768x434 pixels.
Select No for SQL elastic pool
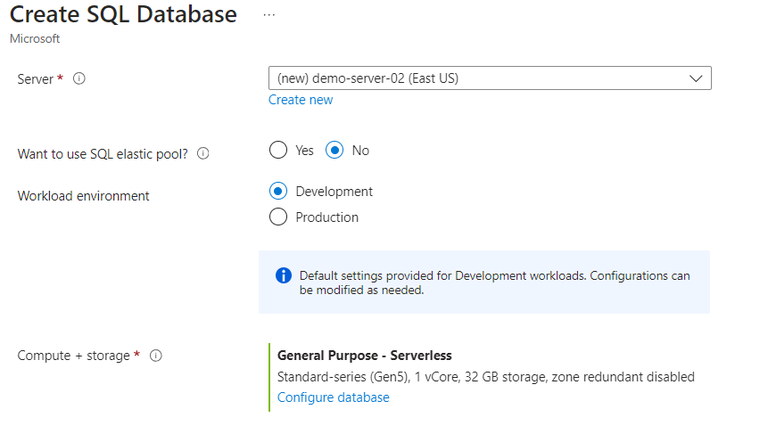(335, 151)
